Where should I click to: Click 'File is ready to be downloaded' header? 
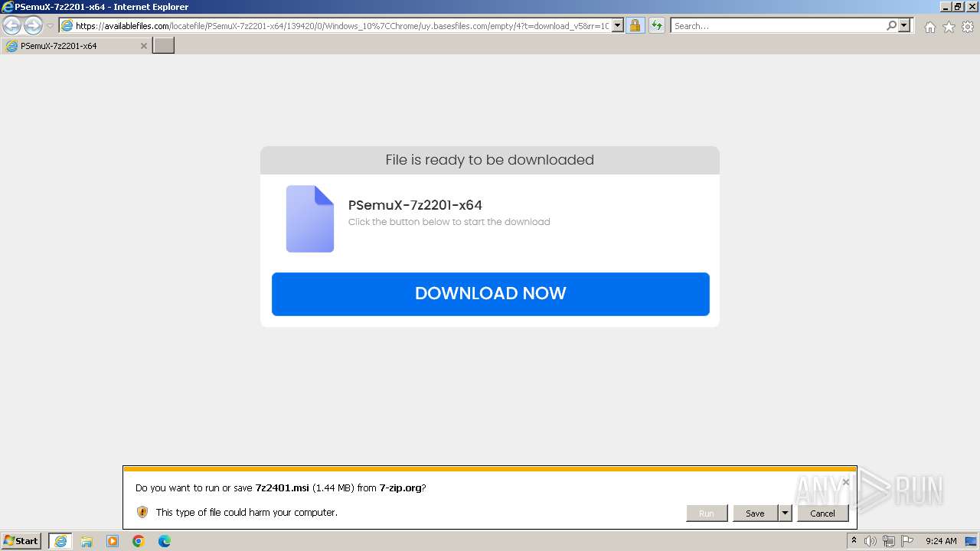(x=490, y=160)
